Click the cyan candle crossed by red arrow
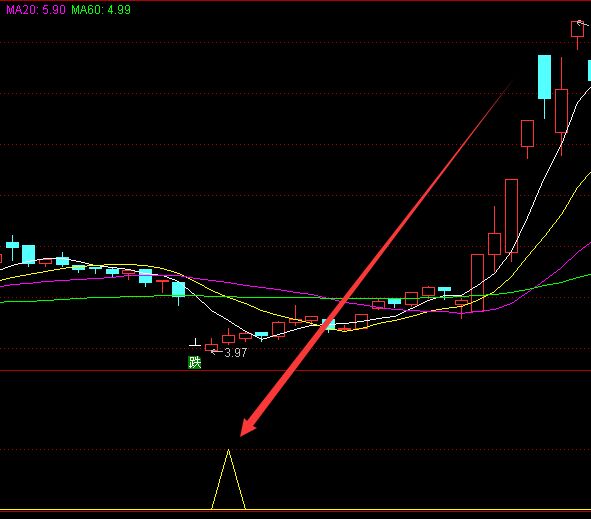591x519 pixels. 329,324
